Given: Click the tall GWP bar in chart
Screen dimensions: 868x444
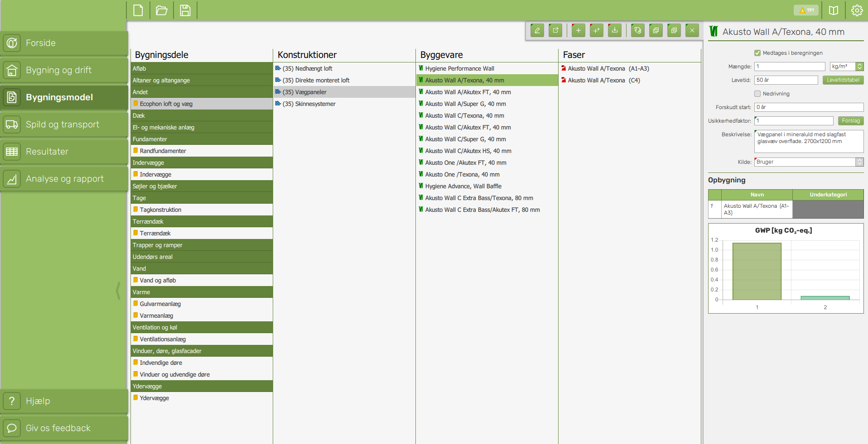Looking at the screenshot, I should click(757, 271).
